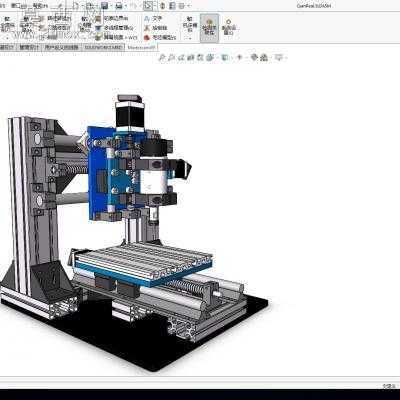Switch to the tab left of SOLIDWORKS add-ins tab

tap(62, 47)
